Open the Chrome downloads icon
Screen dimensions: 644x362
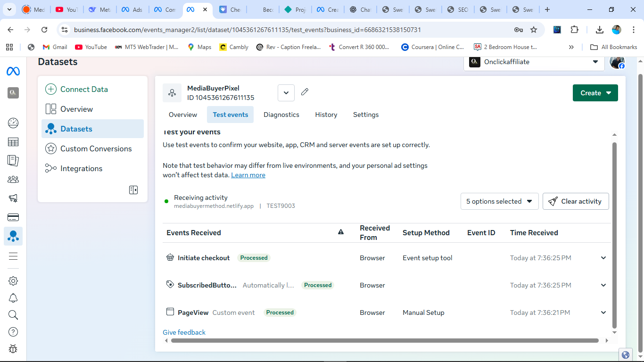tap(600, 30)
